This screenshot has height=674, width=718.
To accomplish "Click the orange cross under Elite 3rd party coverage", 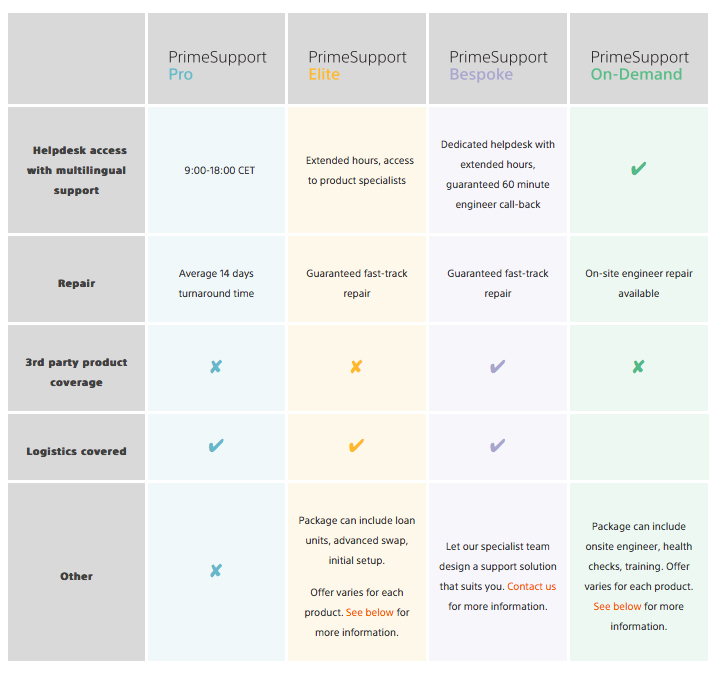I will click(356, 366).
